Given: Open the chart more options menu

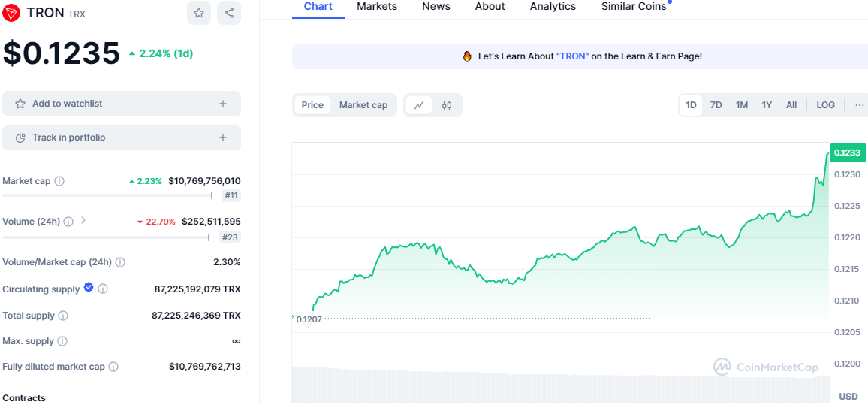Looking at the screenshot, I should click(859, 105).
